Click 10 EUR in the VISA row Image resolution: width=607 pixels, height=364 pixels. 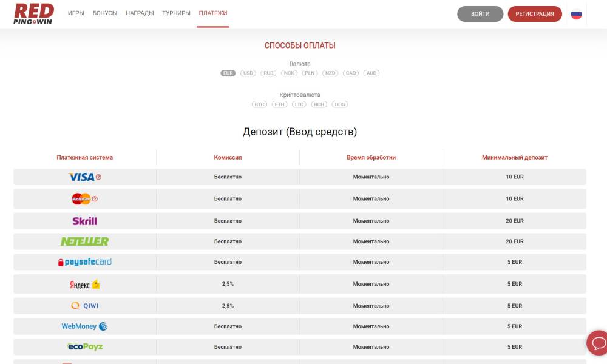[x=515, y=177]
